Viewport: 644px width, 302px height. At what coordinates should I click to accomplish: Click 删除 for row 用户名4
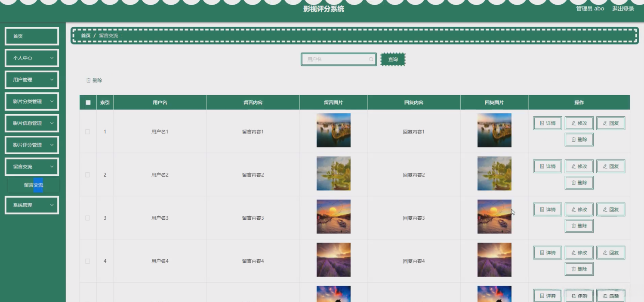tap(579, 269)
